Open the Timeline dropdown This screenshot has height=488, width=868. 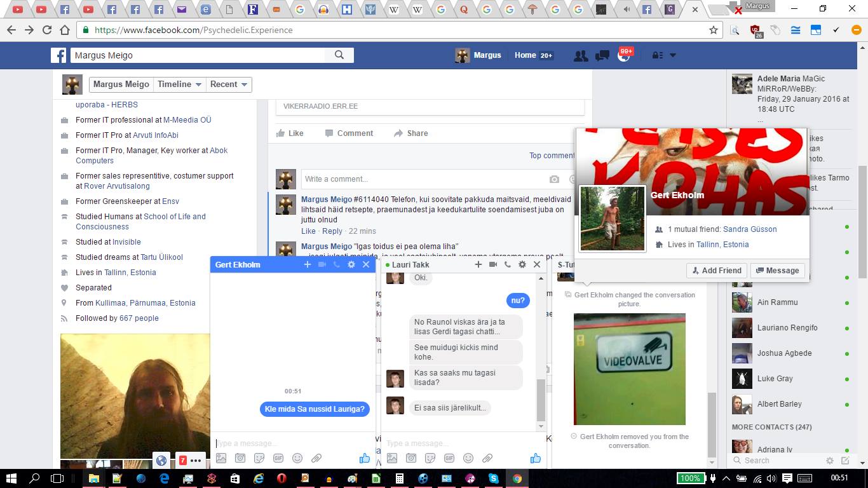(x=180, y=85)
